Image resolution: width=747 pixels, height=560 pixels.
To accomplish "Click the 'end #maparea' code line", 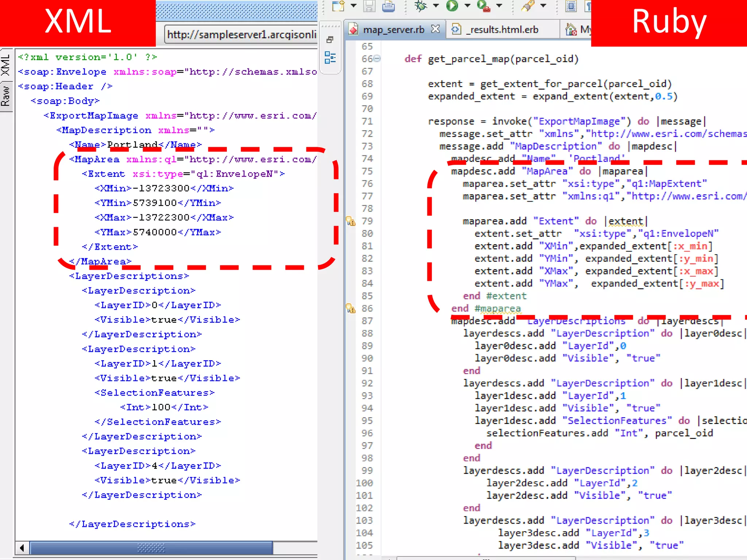I will pos(486,308).
